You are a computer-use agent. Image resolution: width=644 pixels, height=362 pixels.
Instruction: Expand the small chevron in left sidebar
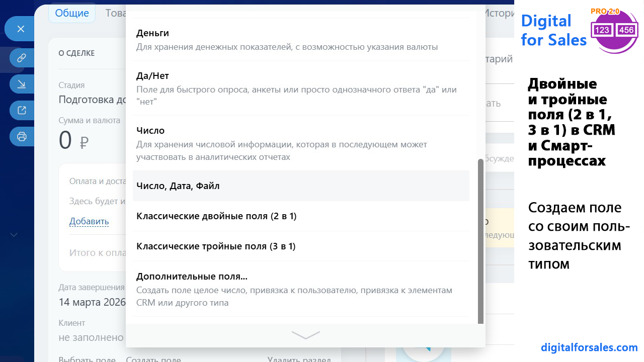pos(14,234)
